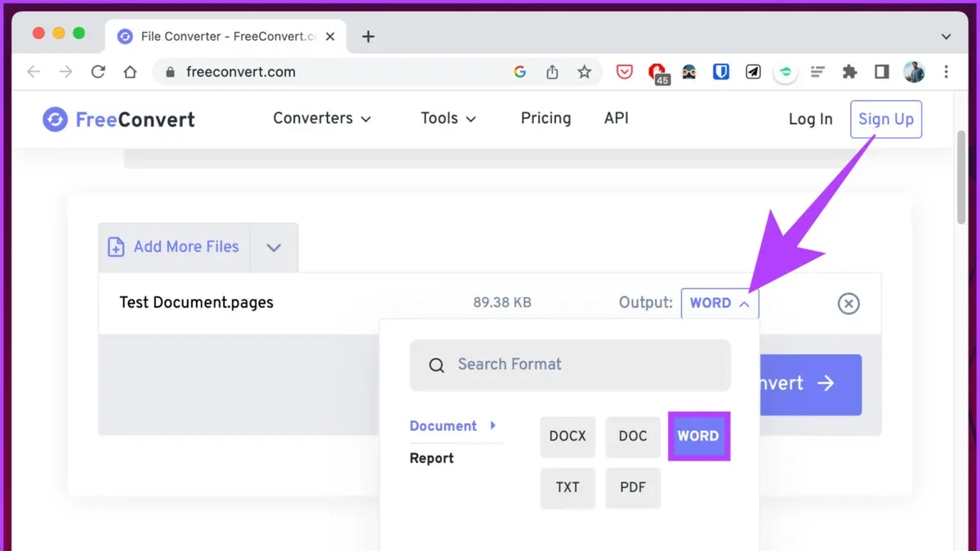Open the red extension with 45 badge

[658, 73]
